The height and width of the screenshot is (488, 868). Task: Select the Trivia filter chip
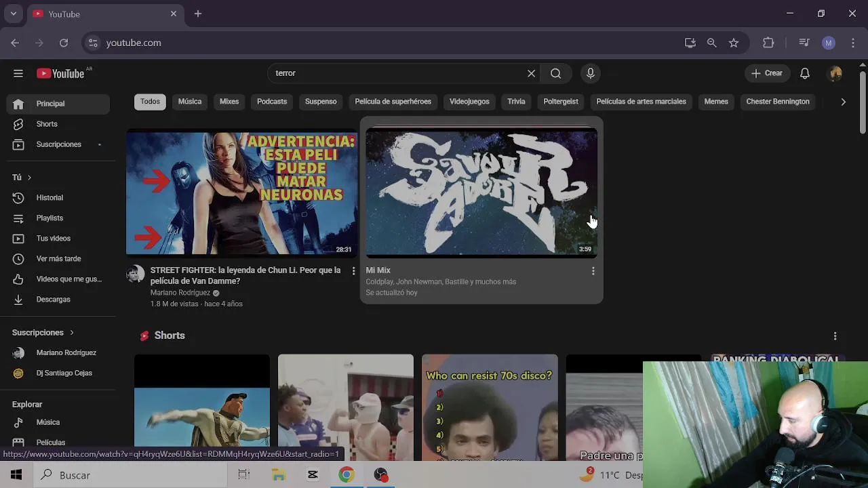[516, 102]
